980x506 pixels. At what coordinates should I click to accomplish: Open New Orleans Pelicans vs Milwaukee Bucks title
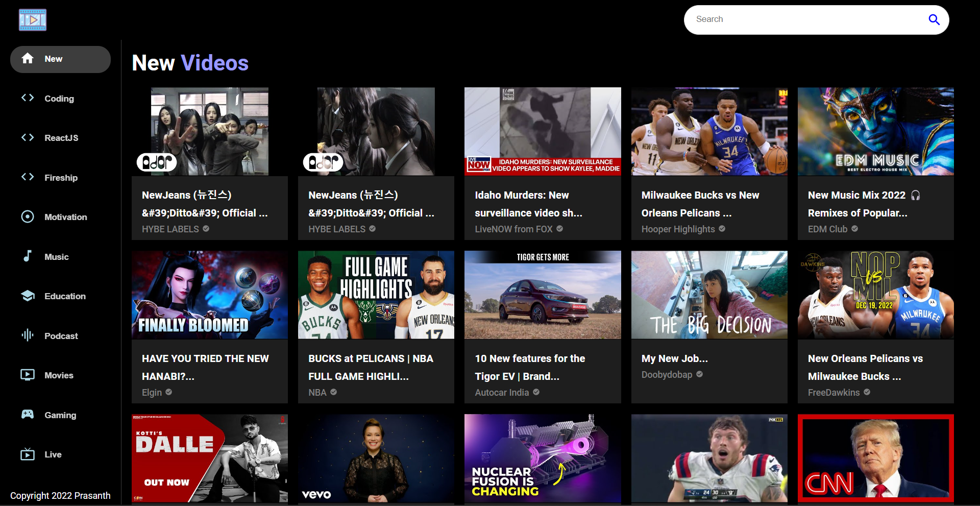[x=865, y=368]
